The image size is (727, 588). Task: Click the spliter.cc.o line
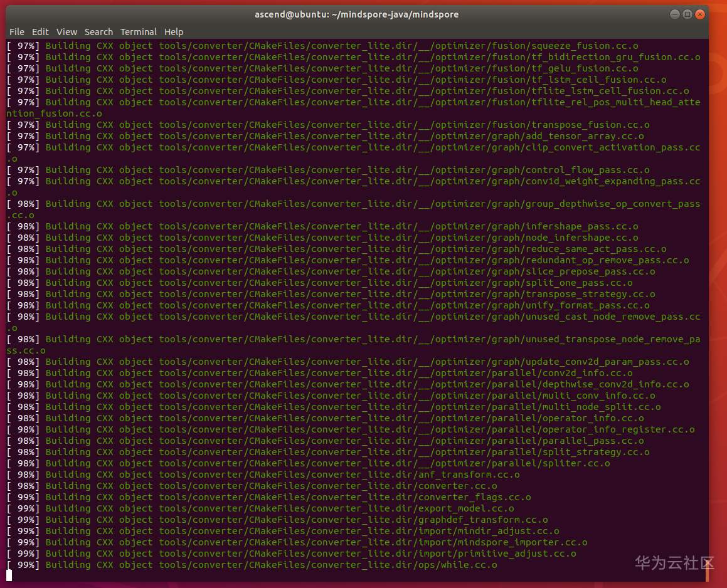click(309, 463)
